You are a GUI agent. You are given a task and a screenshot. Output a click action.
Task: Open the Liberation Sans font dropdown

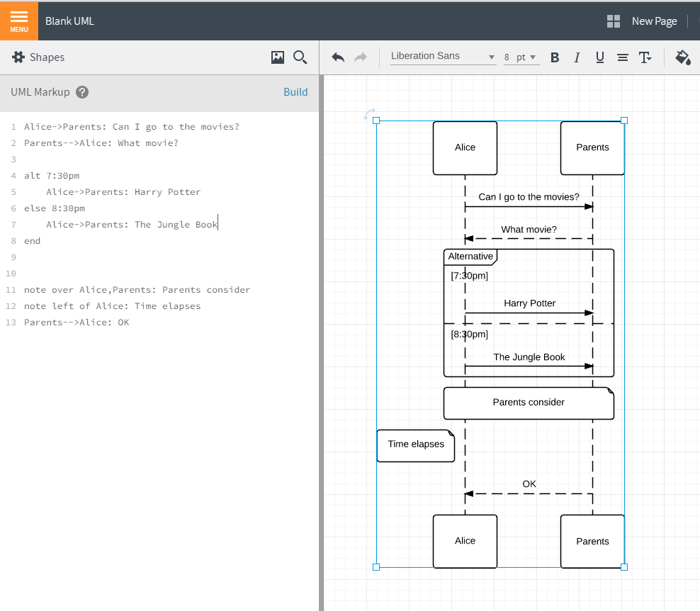click(x=443, y=56)
